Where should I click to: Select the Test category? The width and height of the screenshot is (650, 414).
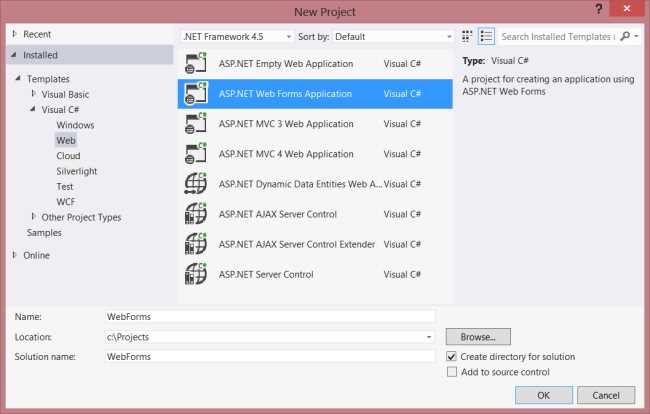[65, 186]
